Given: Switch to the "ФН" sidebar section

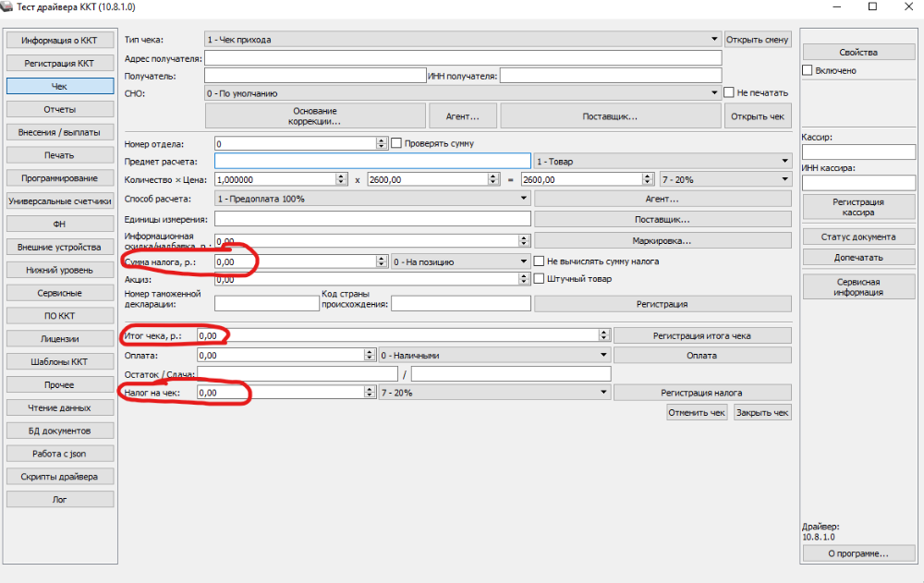Looking at the screenshot, I should [59, 224].
